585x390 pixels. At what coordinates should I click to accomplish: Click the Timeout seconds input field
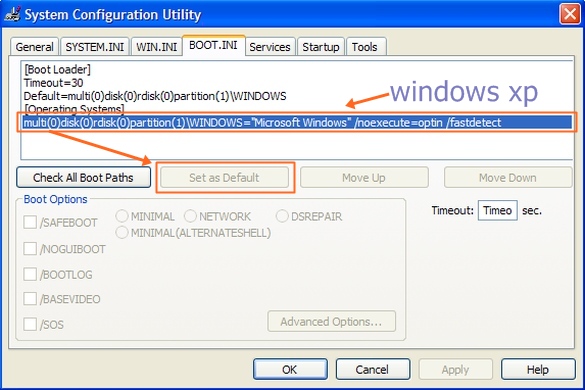[497, 210]
